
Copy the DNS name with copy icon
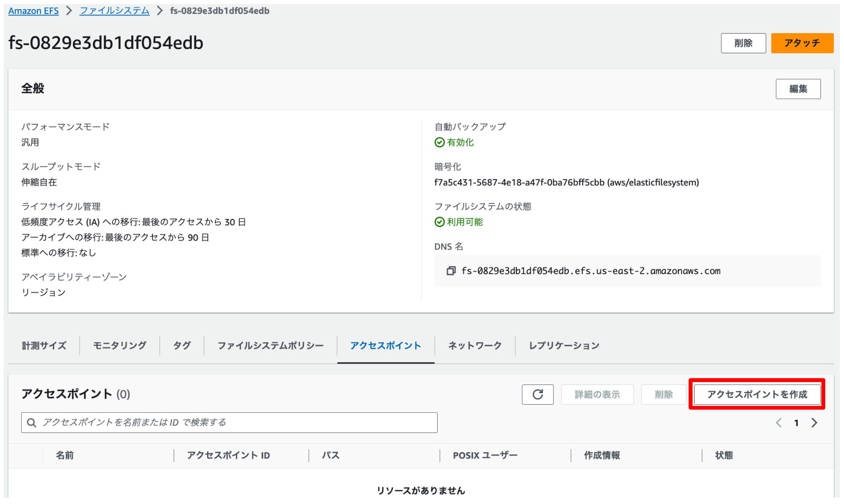[x=451, y=271]
